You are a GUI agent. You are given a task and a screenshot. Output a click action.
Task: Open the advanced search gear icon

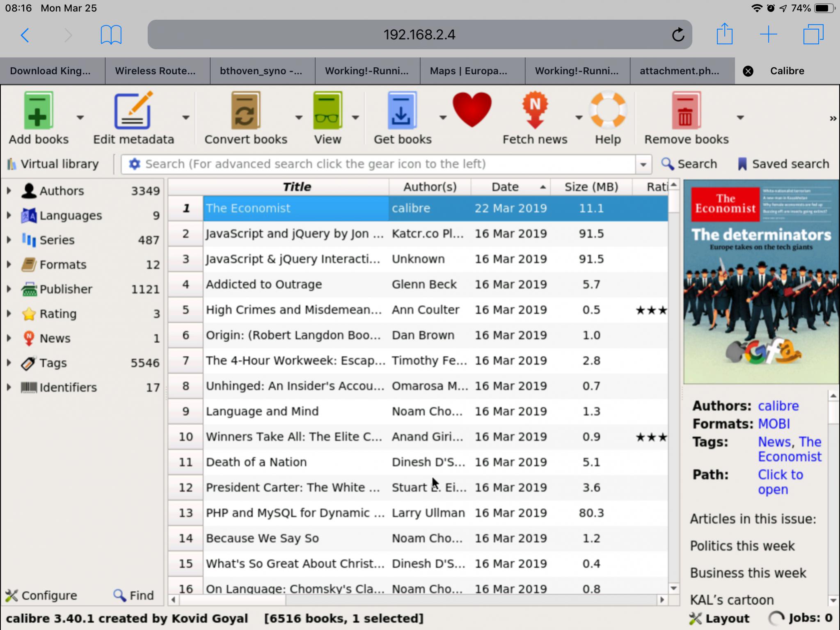pyautogui.click(x=134, y=164)
